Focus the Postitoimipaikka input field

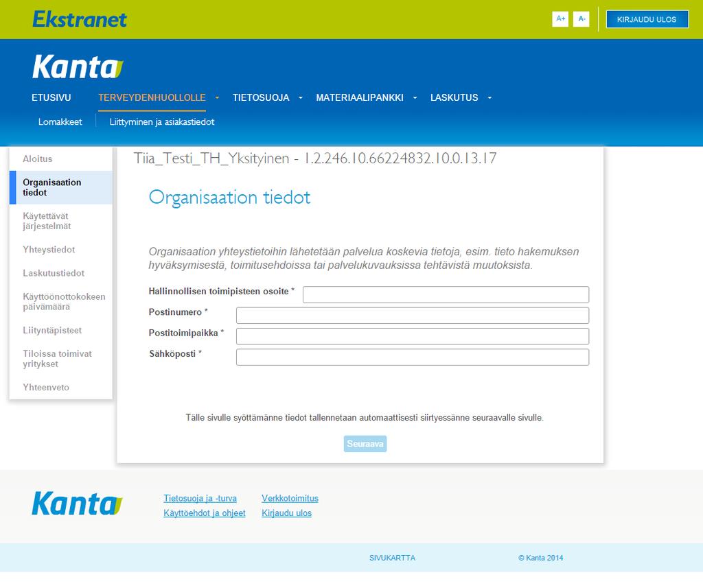(413, 336)
